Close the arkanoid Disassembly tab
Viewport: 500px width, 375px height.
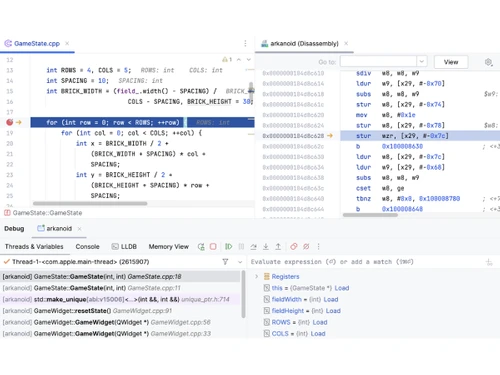346,43
